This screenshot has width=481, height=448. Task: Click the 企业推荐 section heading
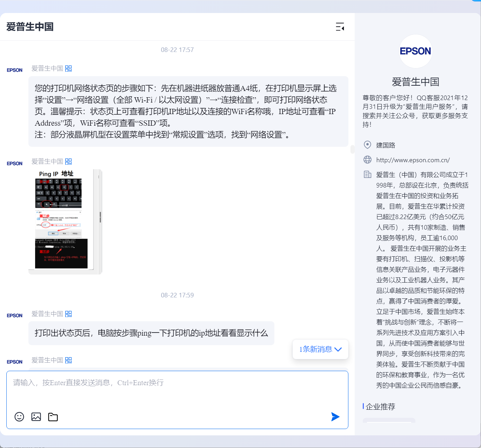[380, 407]
